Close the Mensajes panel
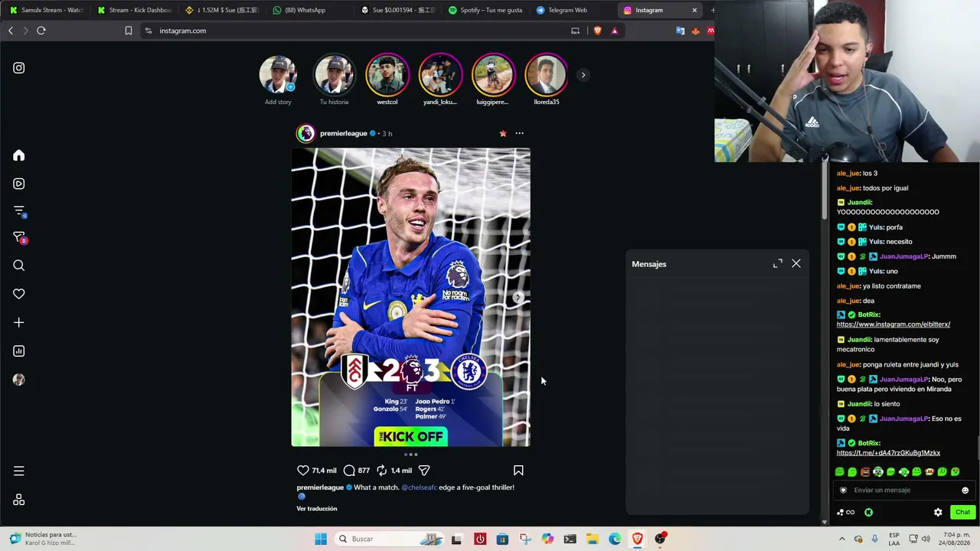This screenshot has width=980, height=551. click(x=796, y=263)
